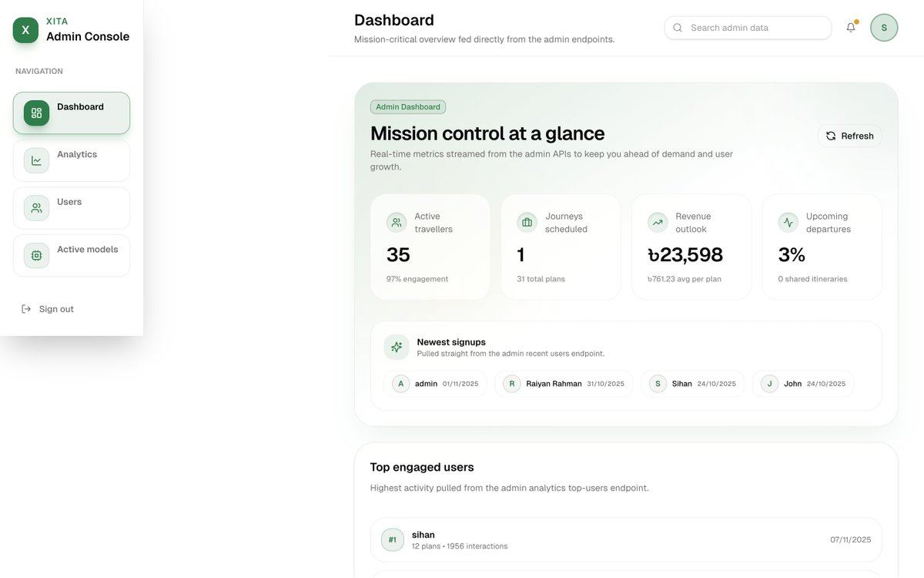Click the Active travellers card value 35
The height and width of the screenshot is (578, 924).
(x=398, y=255)
